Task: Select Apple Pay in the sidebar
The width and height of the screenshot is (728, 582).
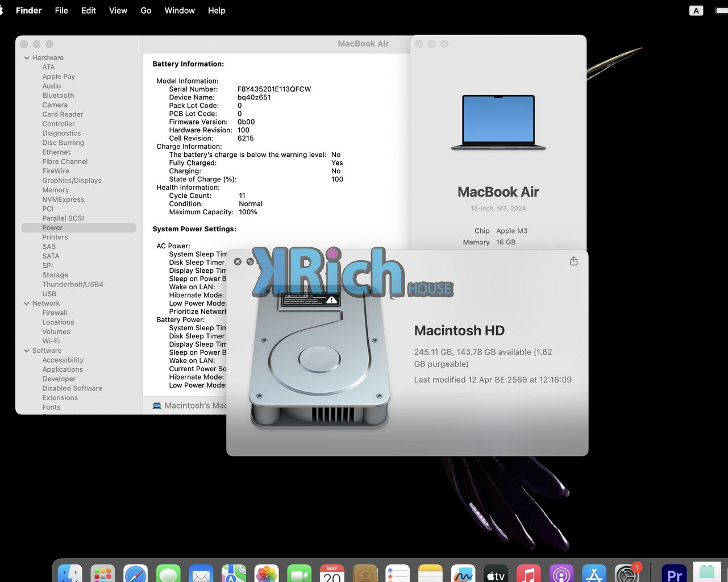Action: click(59, 77)
